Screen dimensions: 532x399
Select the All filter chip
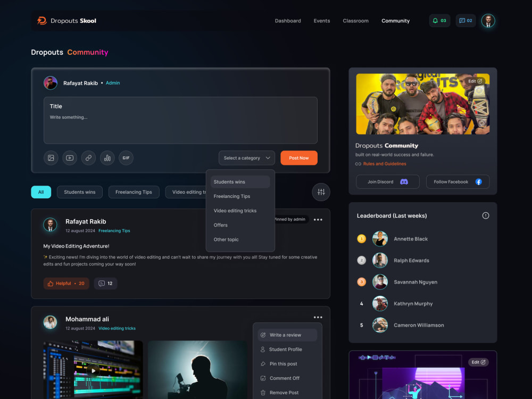(x=41, y=192)
